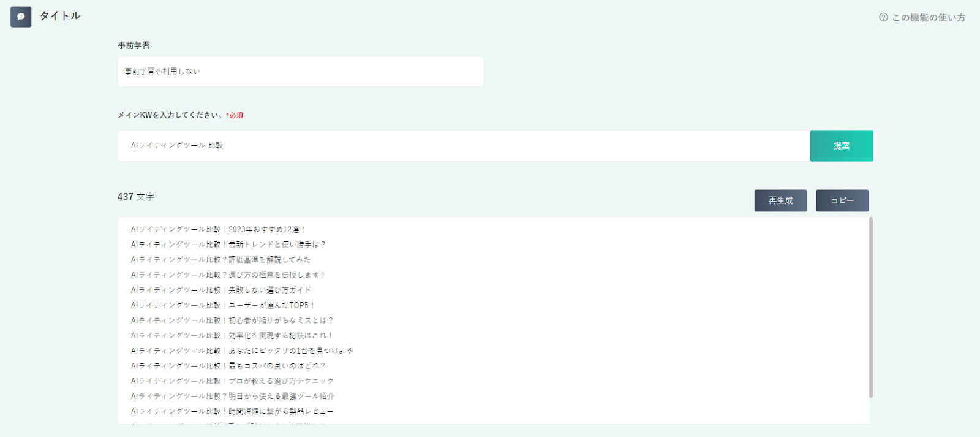
Task: Click the 437 文字 character count
Action: [136, 197]
